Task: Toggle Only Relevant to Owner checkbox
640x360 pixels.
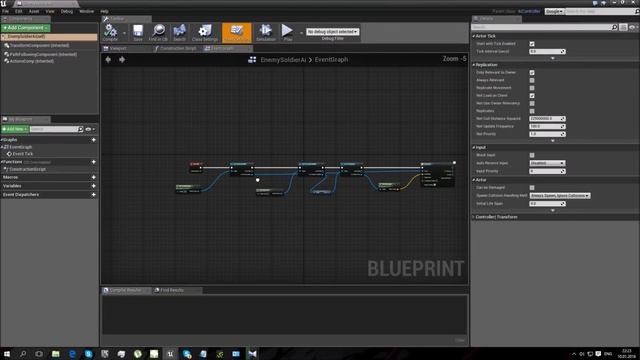Action: coord(532,72)
